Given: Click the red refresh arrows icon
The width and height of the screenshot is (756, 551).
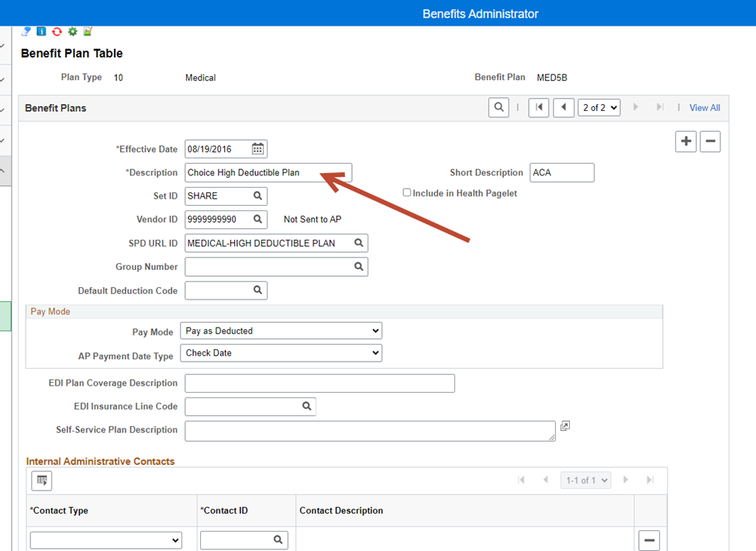Looking at the screenshot, I should [x=57, y=31].
